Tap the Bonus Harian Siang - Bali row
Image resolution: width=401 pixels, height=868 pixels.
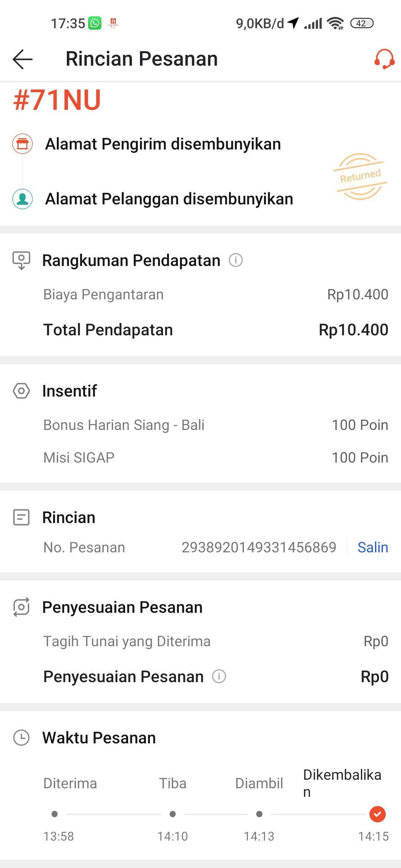[x=215, y=425]
